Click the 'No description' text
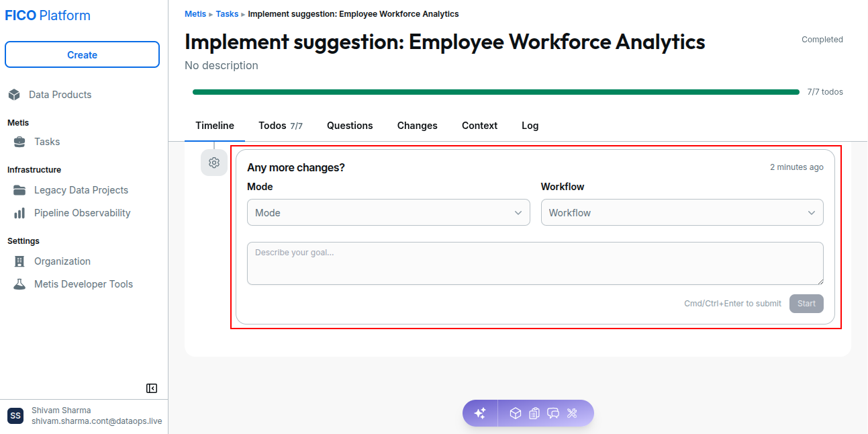 coord(222,66)
